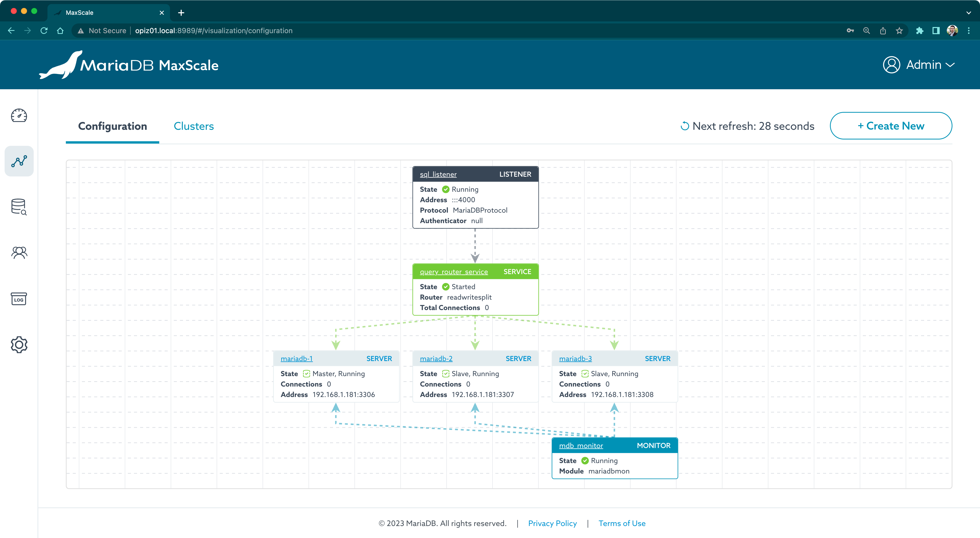Switch to the Clusters tab
The image size is (980, 538).
click(x=194, y=126)
